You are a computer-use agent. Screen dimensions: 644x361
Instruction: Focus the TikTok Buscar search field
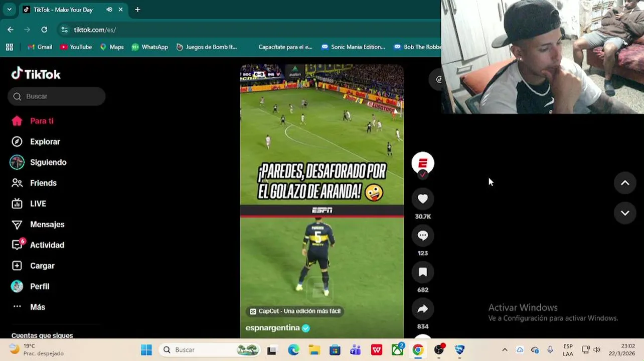(x=57, y=96)
